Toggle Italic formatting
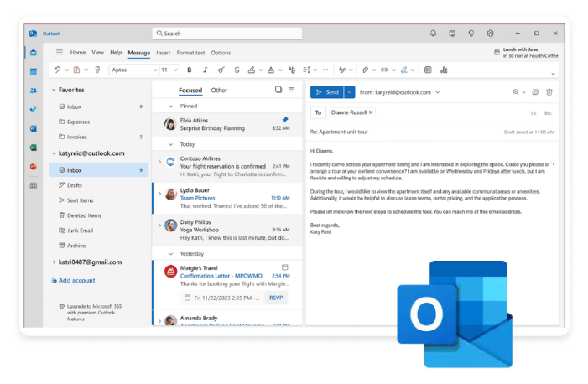Viewport: 588px width, 384px height. pyautogui.click(x=206, y=70)
